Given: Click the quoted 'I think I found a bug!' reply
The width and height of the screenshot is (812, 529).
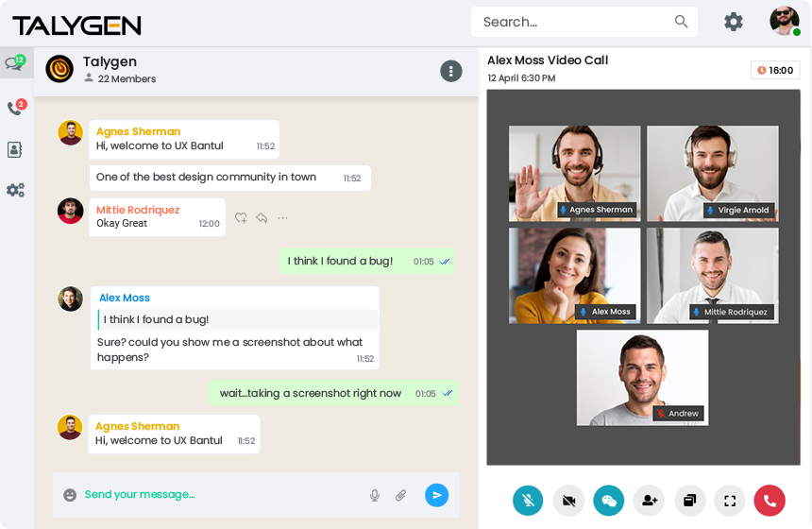Looking at the screenshot, I should 238,319.
